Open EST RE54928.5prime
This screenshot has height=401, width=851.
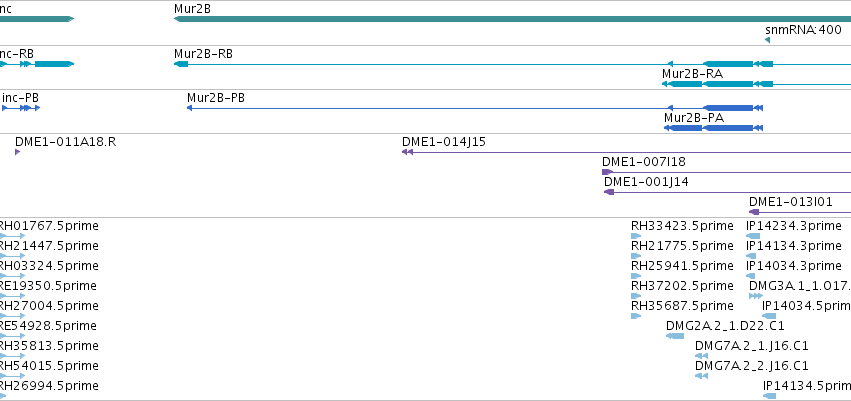click(x=48, y=326)
